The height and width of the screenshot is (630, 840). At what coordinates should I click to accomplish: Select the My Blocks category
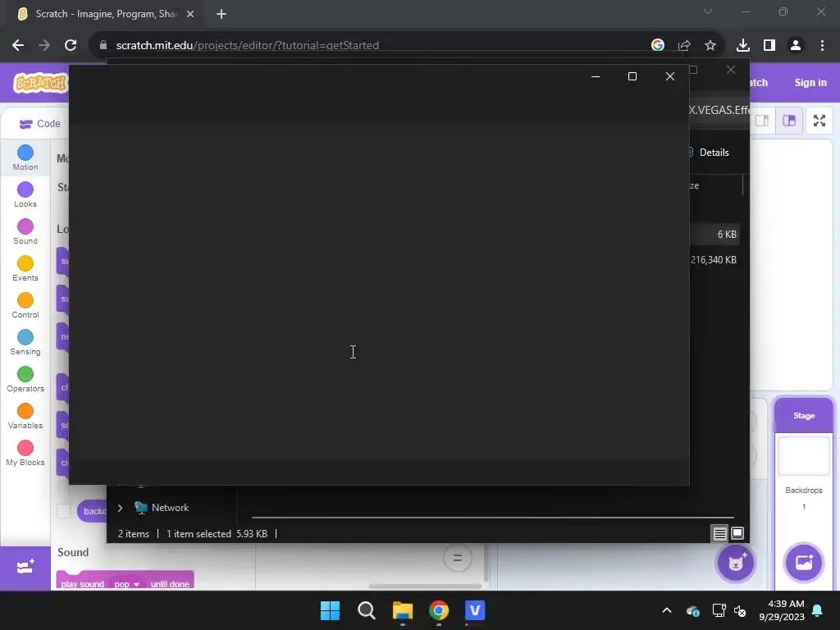tap(25, 454)
